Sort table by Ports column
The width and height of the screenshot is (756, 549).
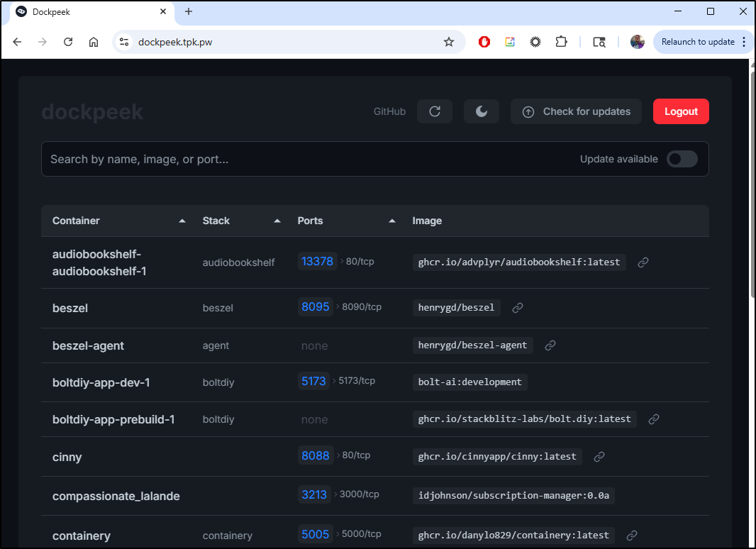point(347,221)
